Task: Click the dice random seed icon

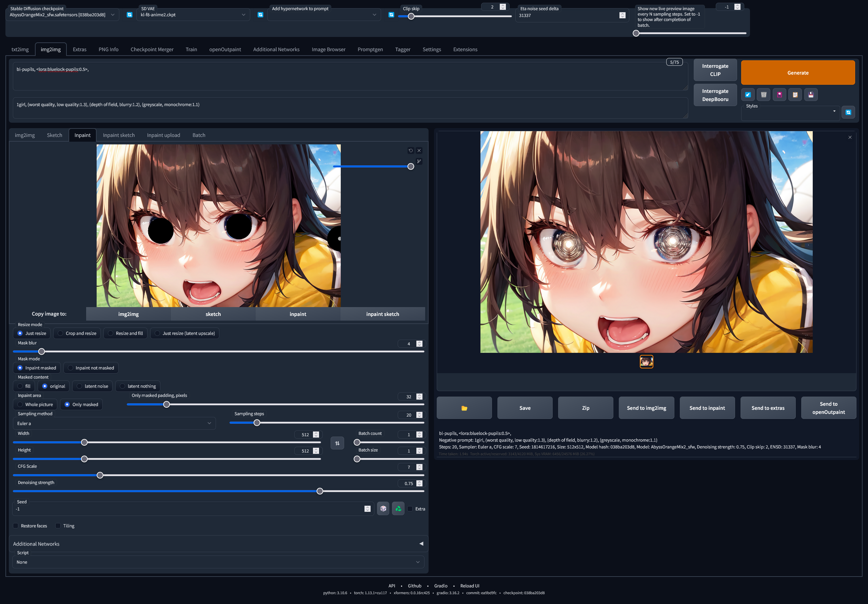Action: point(383,508)
